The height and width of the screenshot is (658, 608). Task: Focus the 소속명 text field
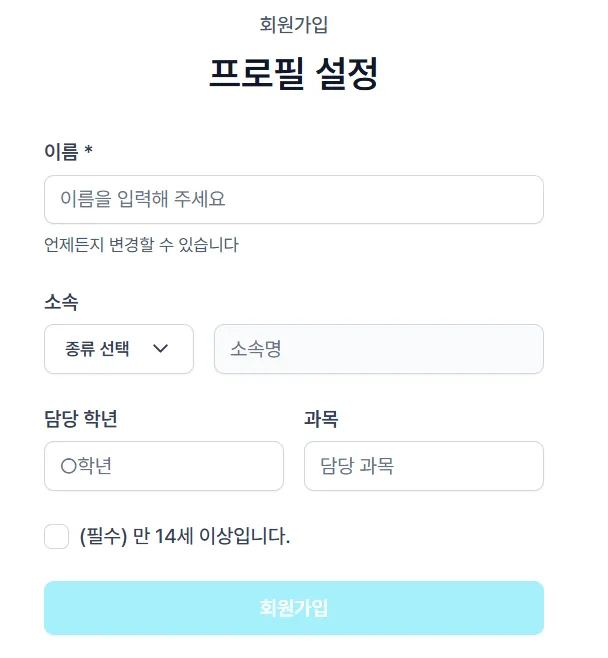379,349
